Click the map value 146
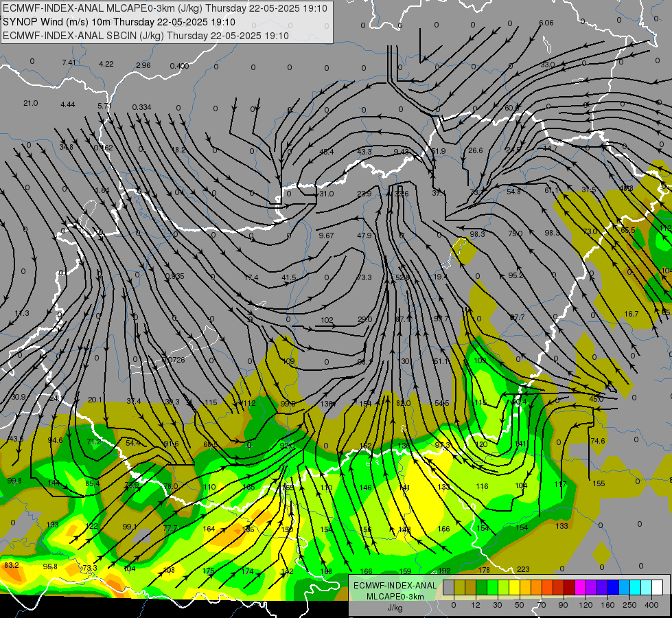Image resolution: width=672 pixels, height=618 pixels. coord(366,488)
